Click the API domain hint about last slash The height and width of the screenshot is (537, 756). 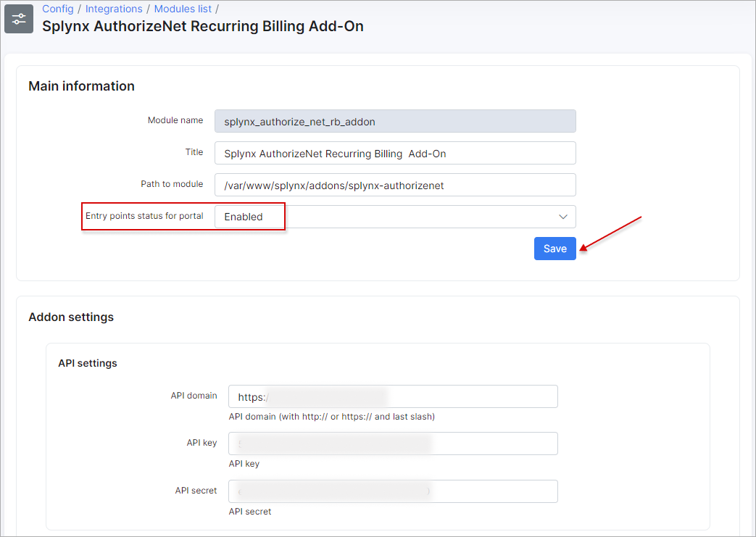click(x=332, y=417)
